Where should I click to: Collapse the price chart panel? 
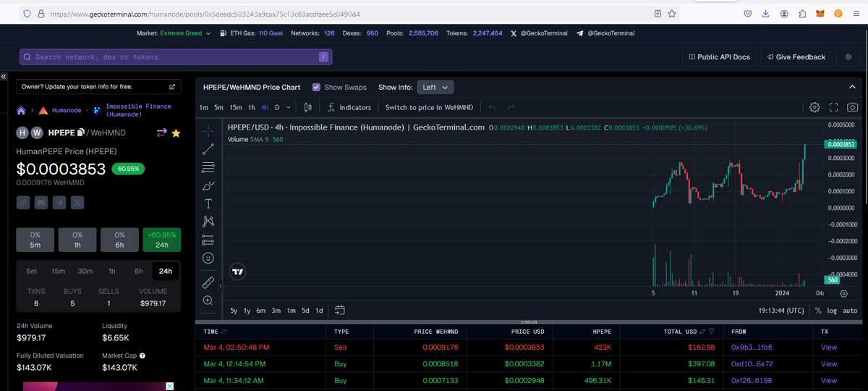pos(851,87)
